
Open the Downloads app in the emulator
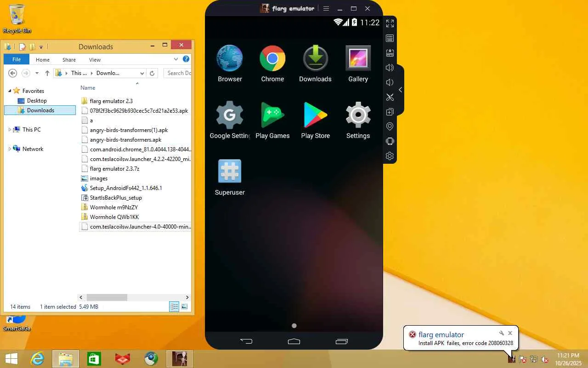coord(315,64)
